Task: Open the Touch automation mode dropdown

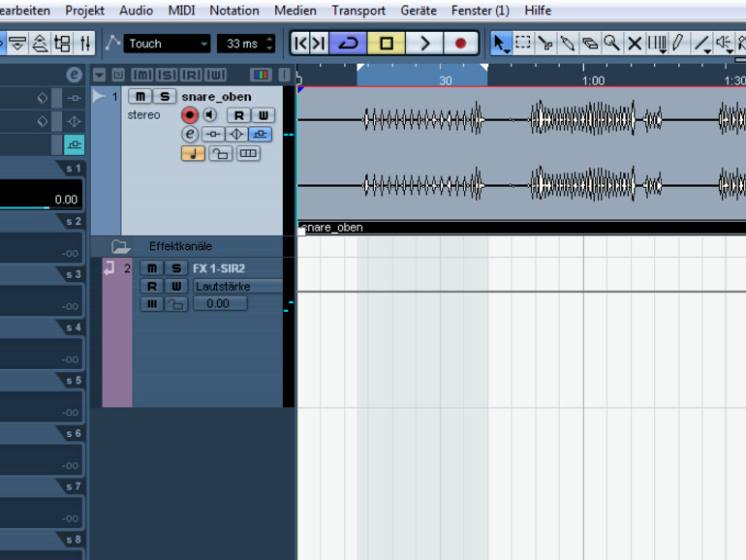Action: 167,44
